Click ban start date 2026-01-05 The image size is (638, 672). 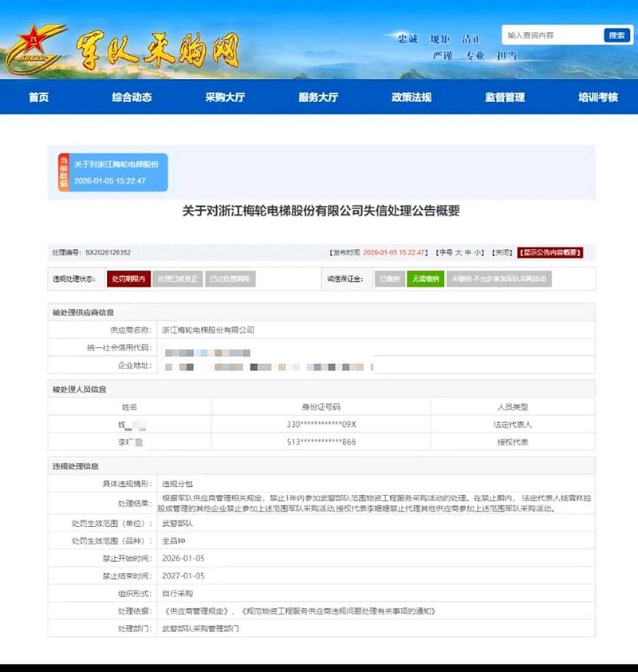click(183, 559)
